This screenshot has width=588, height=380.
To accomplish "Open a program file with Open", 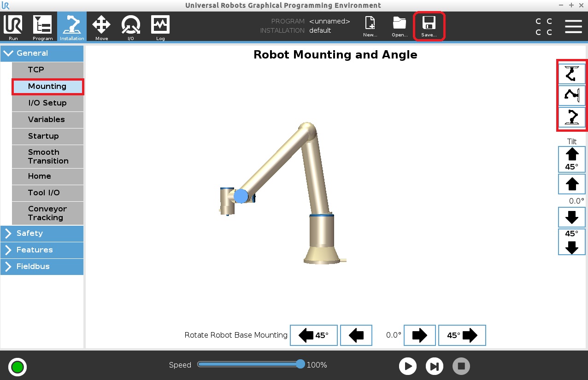I will point(400,27).
